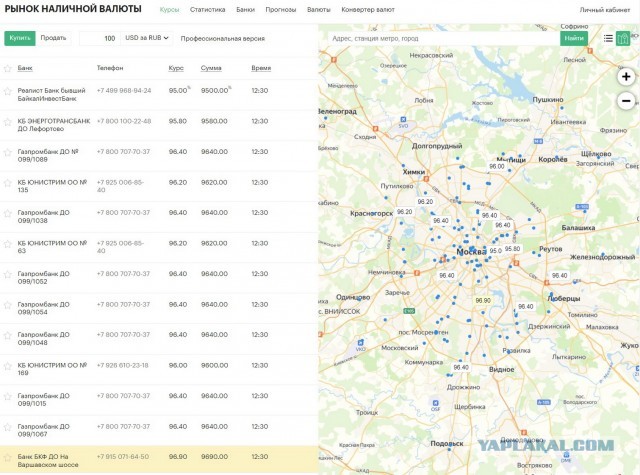Favorite the КБ ЭНЕРГОТРАНСБАНК row star
Screen dimensions: 640x475
(7, 122)
